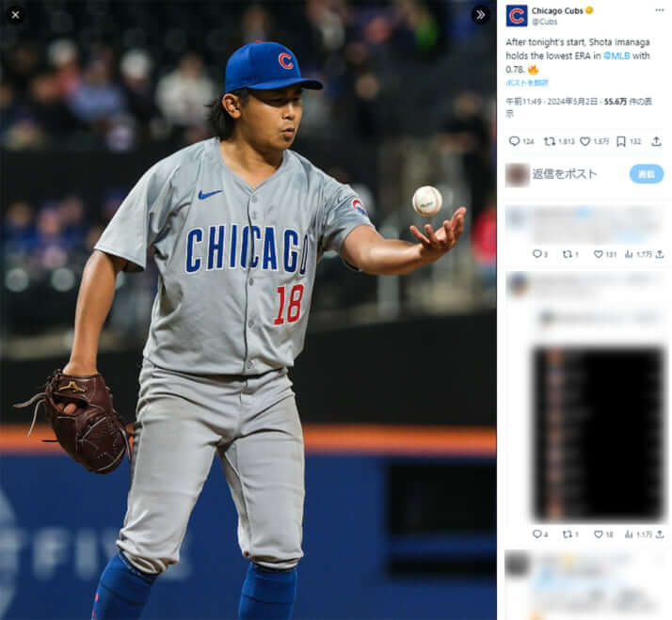Repost using the retweet icon showing 1,813

click(550, 141)
